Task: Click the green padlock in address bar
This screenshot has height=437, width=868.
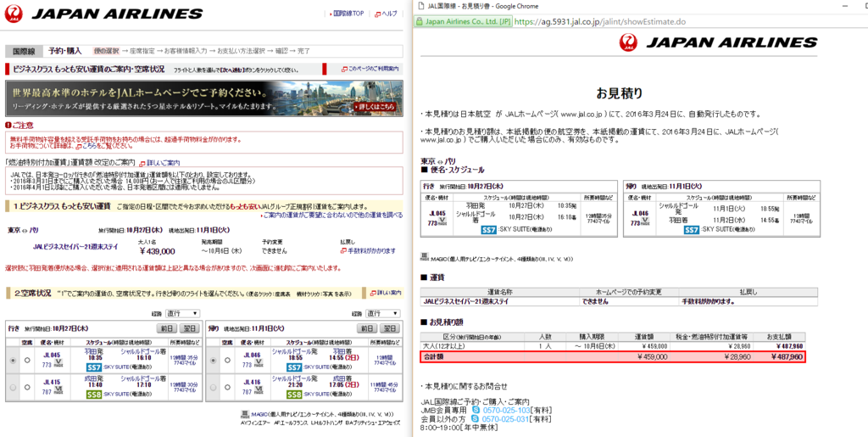Action: pos(420,22)
